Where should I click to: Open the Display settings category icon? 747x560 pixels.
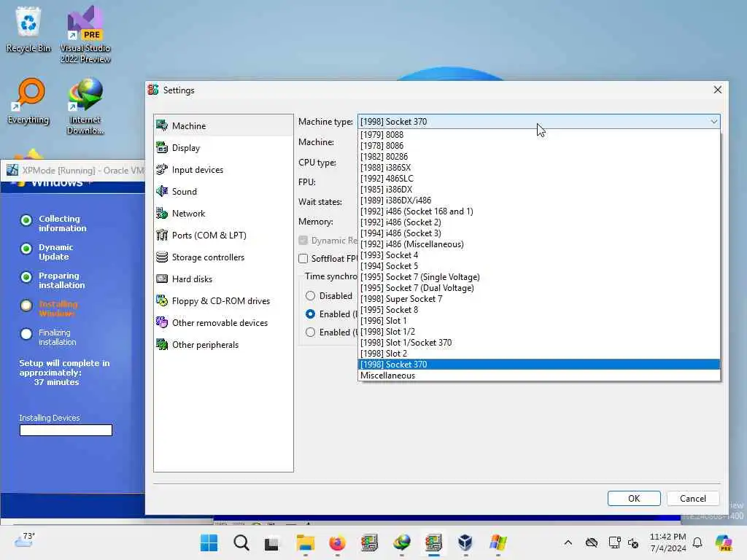point(162,147)
